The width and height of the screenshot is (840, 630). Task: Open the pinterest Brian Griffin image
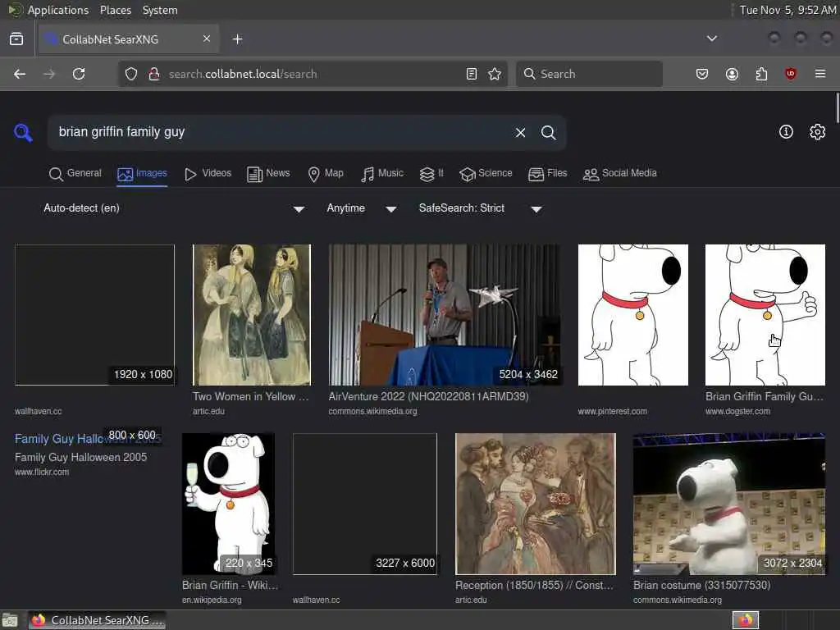coord(633,315)
